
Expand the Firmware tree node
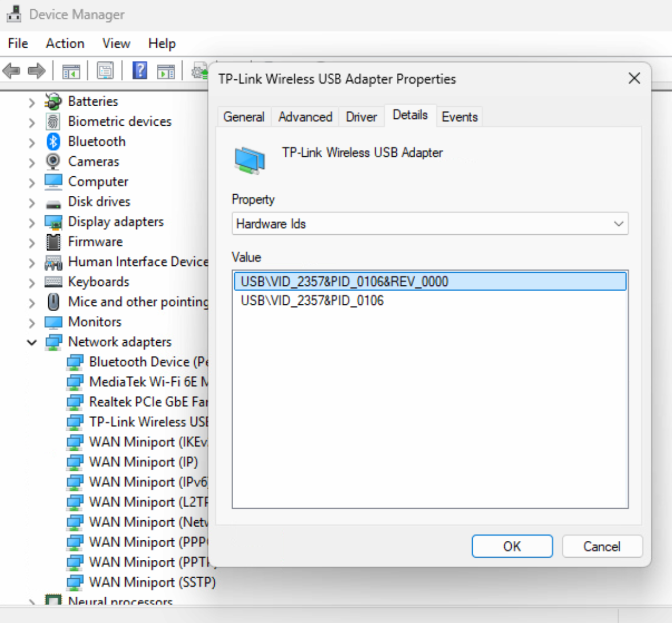[32, 243]
